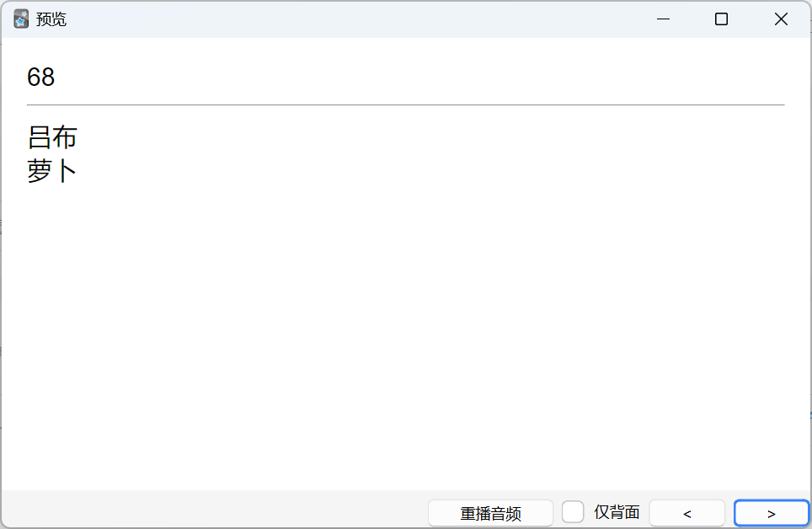812x529 pixels.
Task: Replay audio with 重播音频 button
Action: pos(490,513)
